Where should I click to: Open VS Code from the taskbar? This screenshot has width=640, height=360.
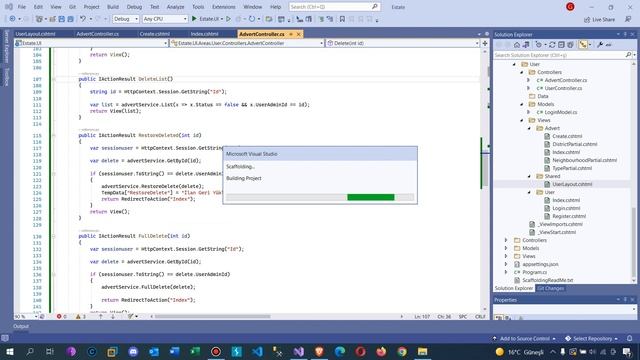pyautogui.click(x=257, y=351)
